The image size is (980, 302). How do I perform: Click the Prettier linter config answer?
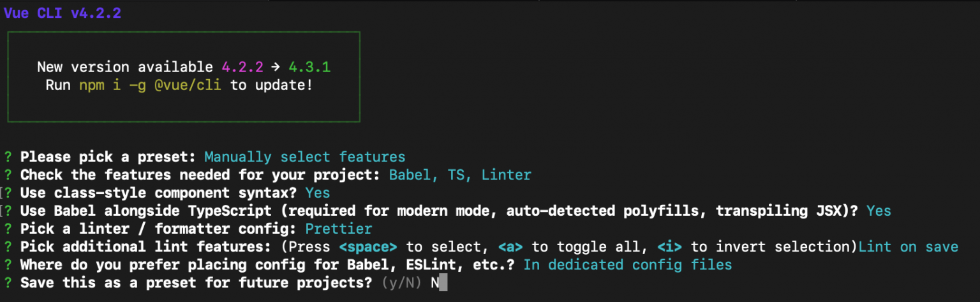pyautogui.click(x=339, y=229)
